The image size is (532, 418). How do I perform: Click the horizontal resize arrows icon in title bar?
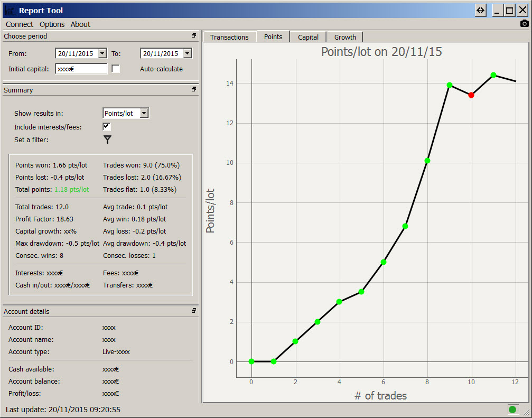480,10
